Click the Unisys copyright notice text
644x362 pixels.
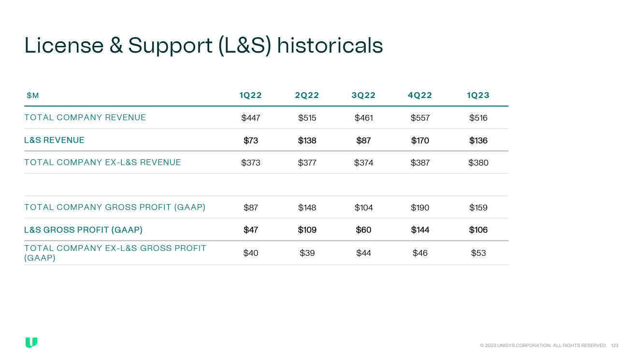pyautogui.click(x=543, y=346)
